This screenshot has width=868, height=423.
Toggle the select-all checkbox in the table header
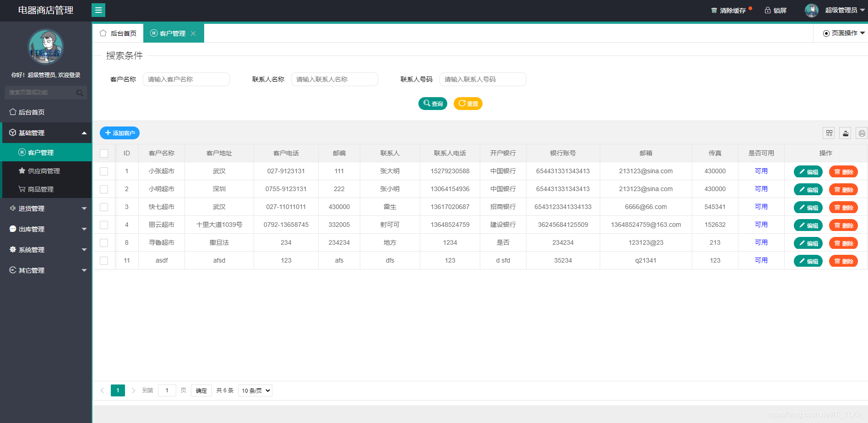click(x=104, y=153)
